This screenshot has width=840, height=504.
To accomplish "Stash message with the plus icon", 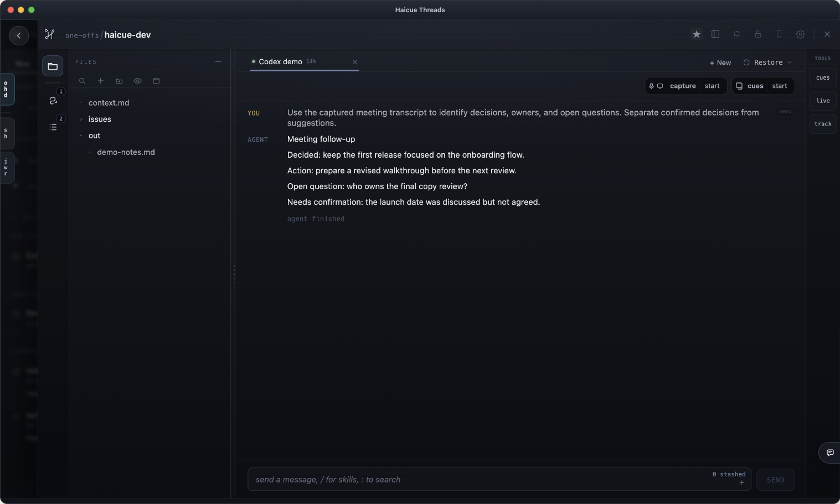I will (x=741, y=483).
